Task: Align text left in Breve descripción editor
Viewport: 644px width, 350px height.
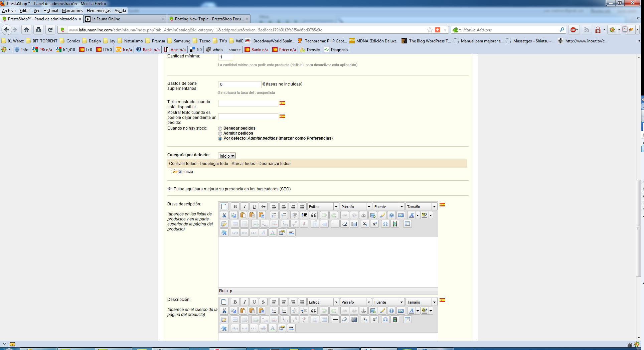Action: point(274,206)
